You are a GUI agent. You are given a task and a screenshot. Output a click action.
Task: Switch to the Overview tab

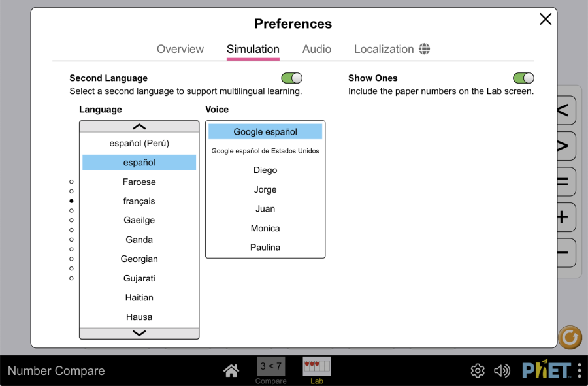coord(180,49)
